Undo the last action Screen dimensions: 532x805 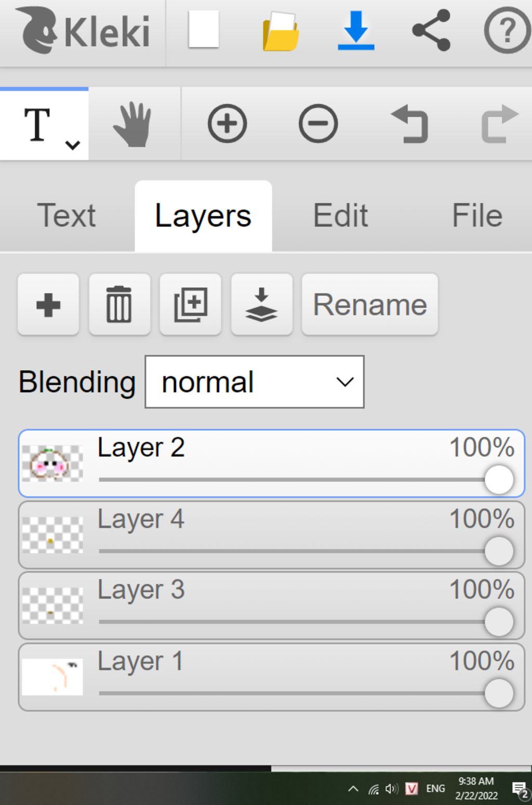pos(409,124)
